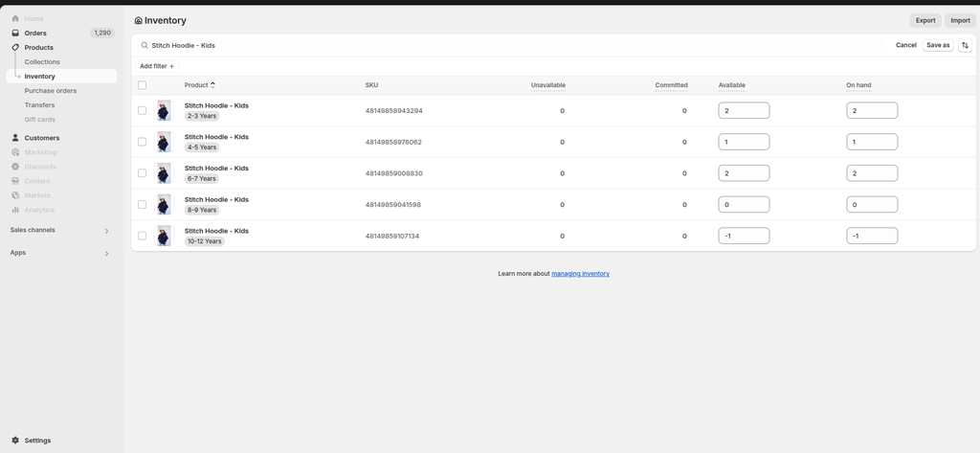The image size is (980, 453).
Task: Click the search magnifier icon
Action: click(x=145, y=45)
